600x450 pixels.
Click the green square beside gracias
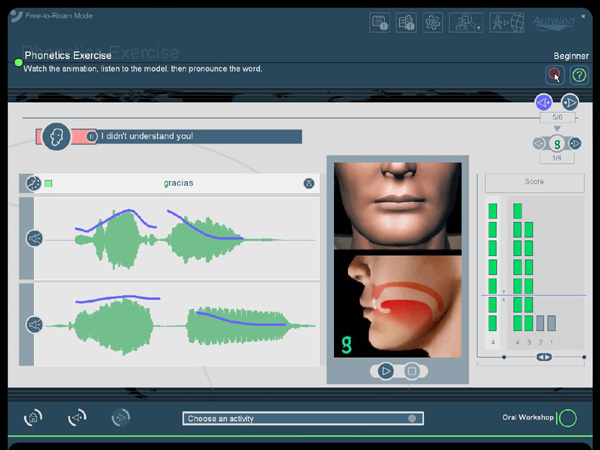point(48,184)
